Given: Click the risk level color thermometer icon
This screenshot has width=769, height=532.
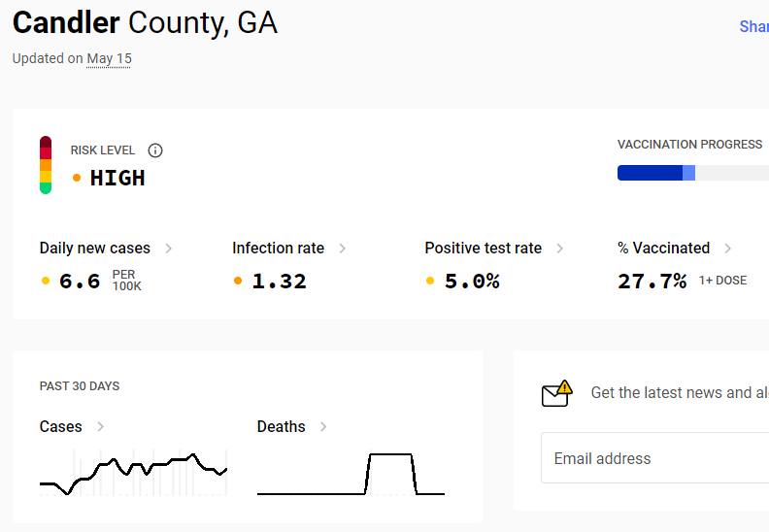Looking at the screenshot, I should tap(46, 165).
